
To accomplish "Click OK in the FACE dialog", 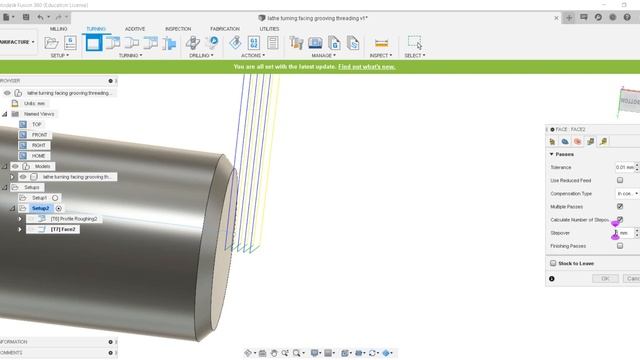I will click(x=605, y=278).
